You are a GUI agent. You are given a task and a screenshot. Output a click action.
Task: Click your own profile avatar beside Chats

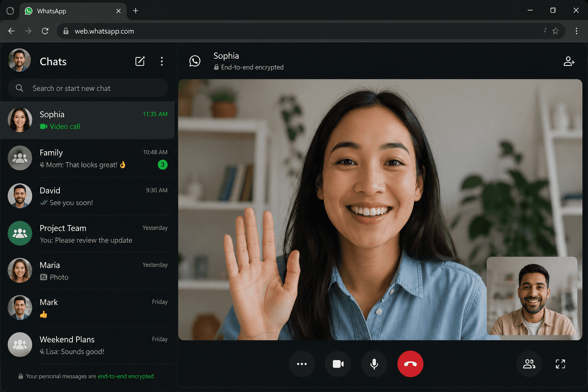(x=20, y=60)
